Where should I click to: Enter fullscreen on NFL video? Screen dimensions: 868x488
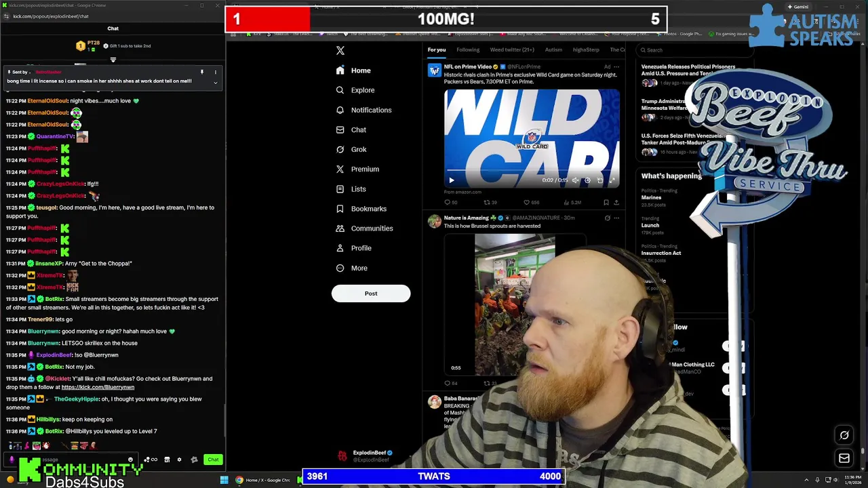point(612,180)
